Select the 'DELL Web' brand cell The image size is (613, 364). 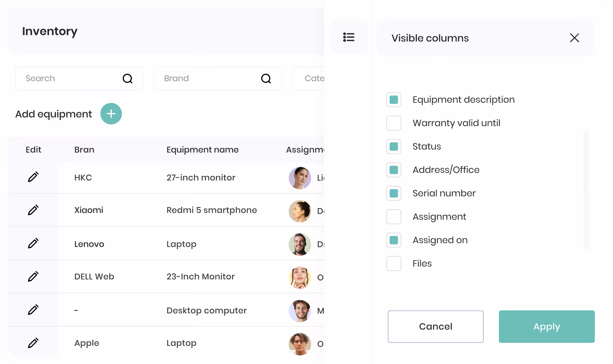pos(94,277)
